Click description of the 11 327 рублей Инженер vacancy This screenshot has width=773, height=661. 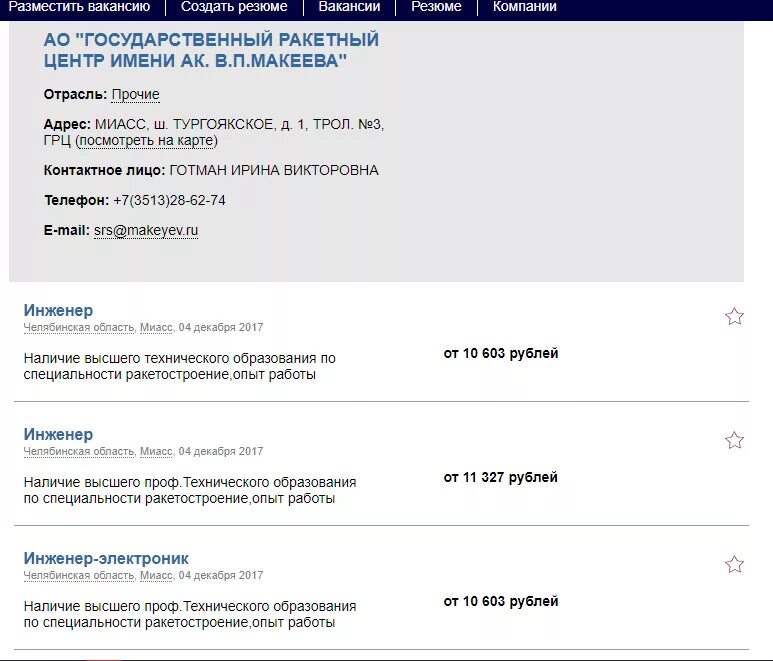pos(190,490)
